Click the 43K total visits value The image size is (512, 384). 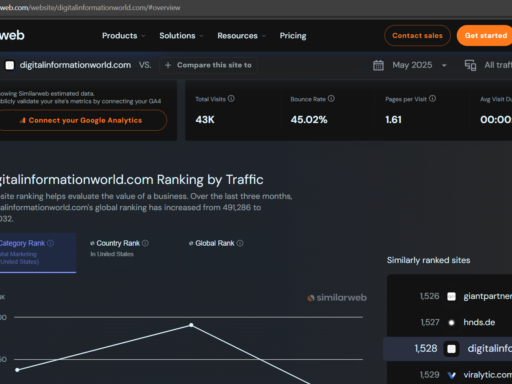click(x=205, y=120)
